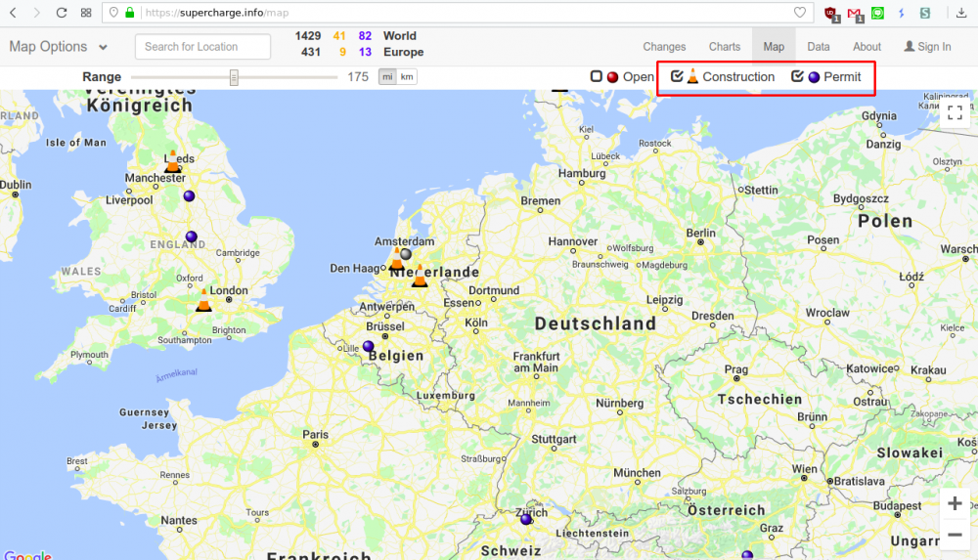978x560 pixels.
Task: Select the permit marker near Lille
Action: click(368, 346)
